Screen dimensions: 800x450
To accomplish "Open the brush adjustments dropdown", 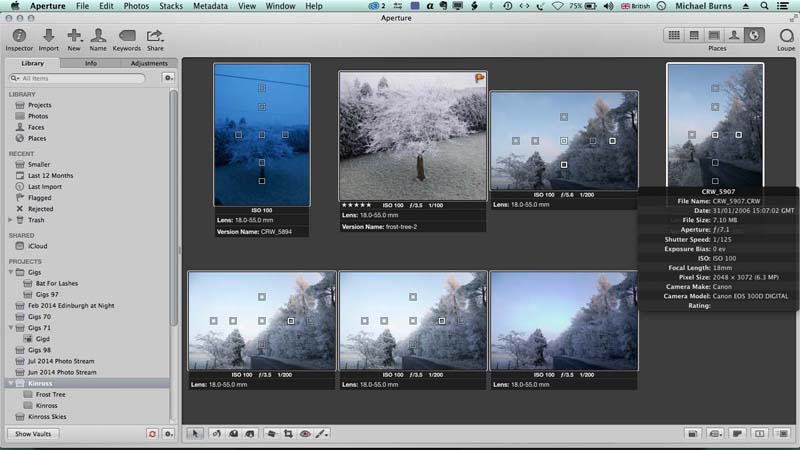I will pos(322,434).
